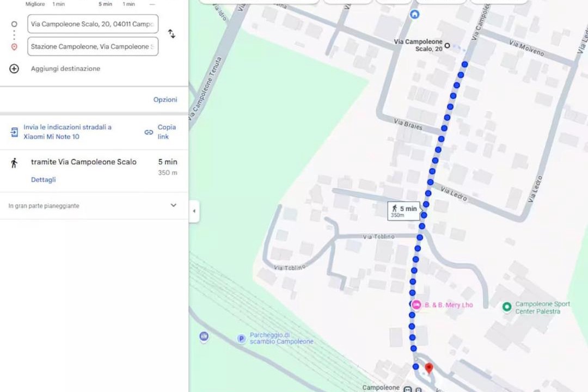Edit the starting point Via Campoleone Scalo field
This screenshot has width=588, height=392.
pyautogui.click(x=93, y=24)
